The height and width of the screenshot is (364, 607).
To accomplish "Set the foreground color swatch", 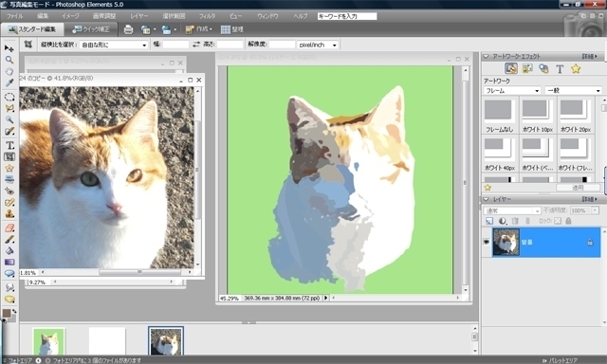I will [7, 313].
